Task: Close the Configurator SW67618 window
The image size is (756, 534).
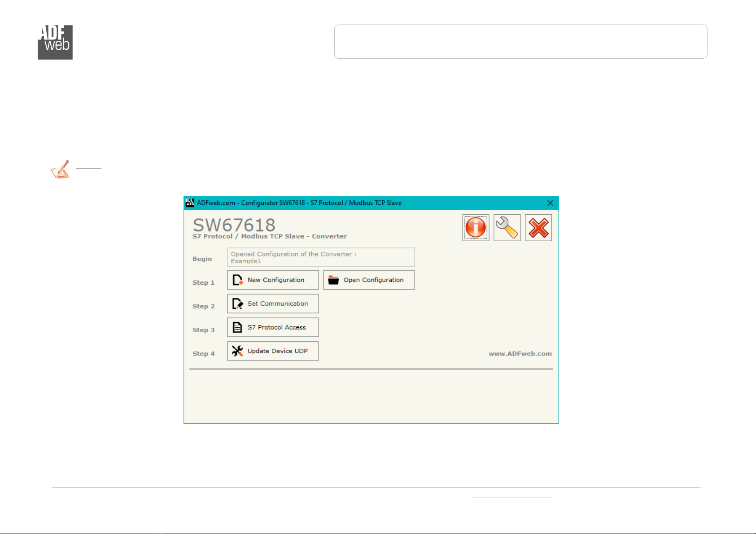Action: (x=550, y=203)
